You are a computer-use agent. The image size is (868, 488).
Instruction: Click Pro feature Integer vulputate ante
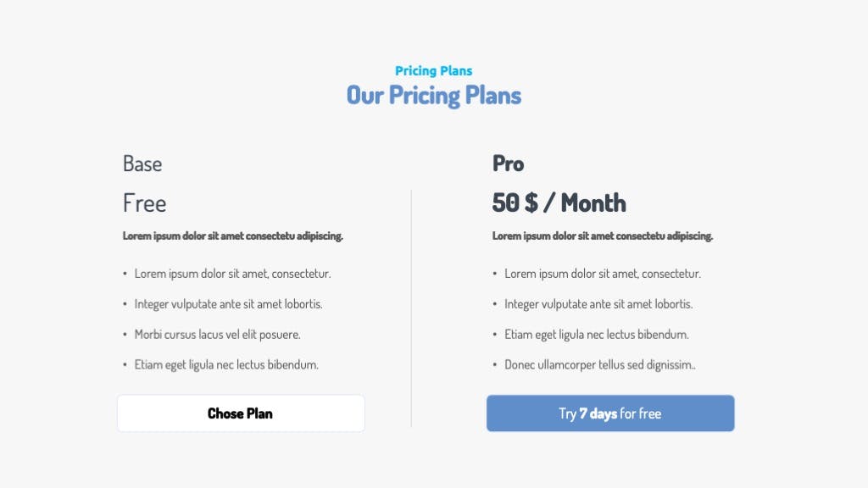[598, 304]
